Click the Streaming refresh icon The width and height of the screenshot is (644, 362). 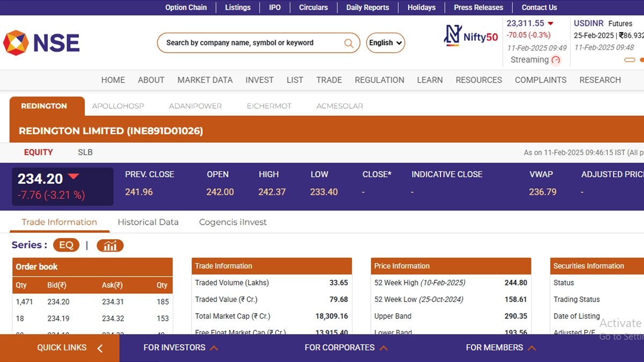click(x=556, y=60)
